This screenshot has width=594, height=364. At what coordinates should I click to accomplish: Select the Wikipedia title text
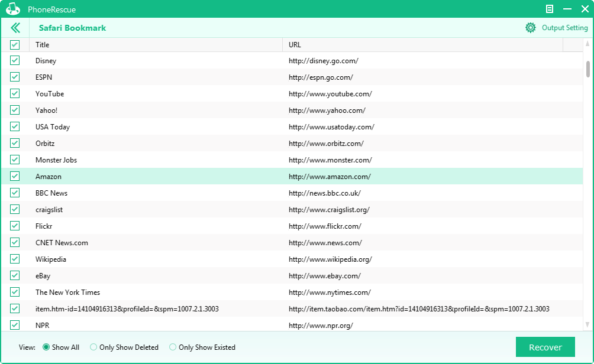click(x=51, y=259)
